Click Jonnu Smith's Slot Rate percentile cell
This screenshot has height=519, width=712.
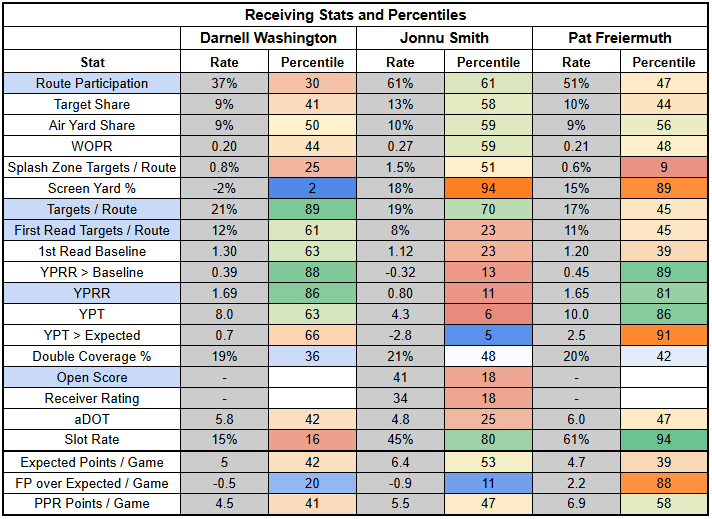coord(488,440)
